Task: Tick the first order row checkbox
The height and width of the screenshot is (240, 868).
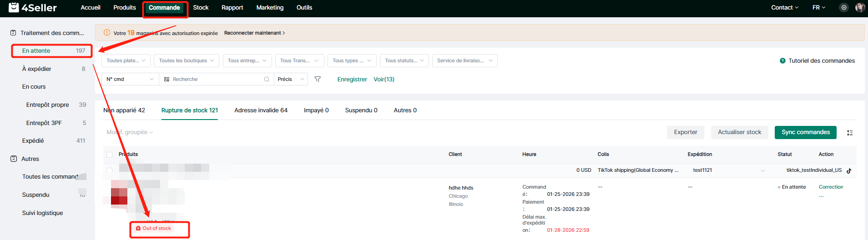Action: [x=109, y=170]
